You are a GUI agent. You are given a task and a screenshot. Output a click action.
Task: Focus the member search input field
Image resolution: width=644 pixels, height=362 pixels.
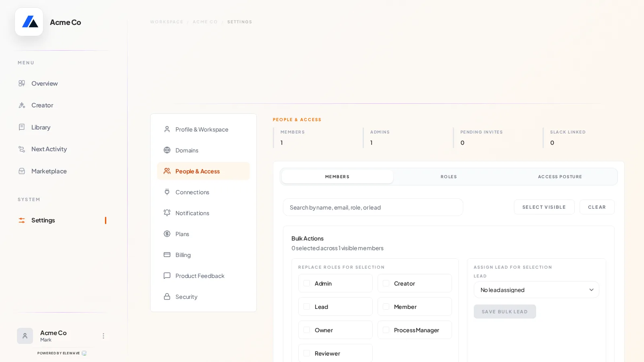[373, 207]
